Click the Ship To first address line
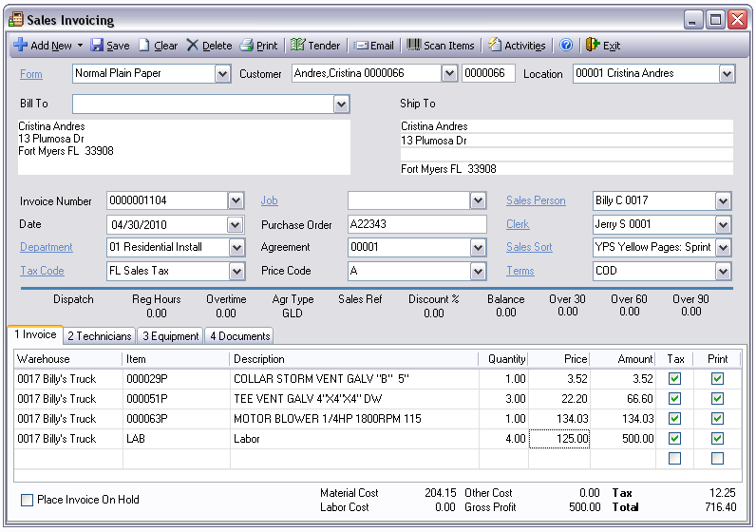Viewport: 756px width, 532px height. pos(566,126)
